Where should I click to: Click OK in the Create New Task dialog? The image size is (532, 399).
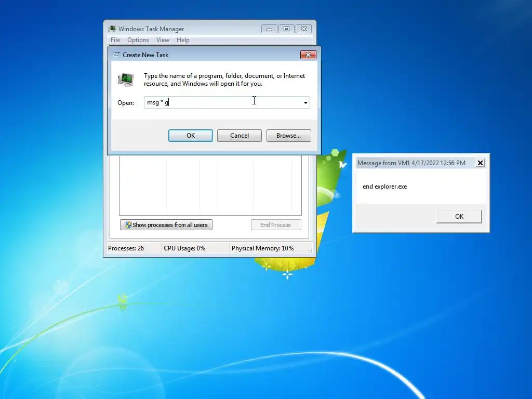pyautogui.click(x=191, y=136)
